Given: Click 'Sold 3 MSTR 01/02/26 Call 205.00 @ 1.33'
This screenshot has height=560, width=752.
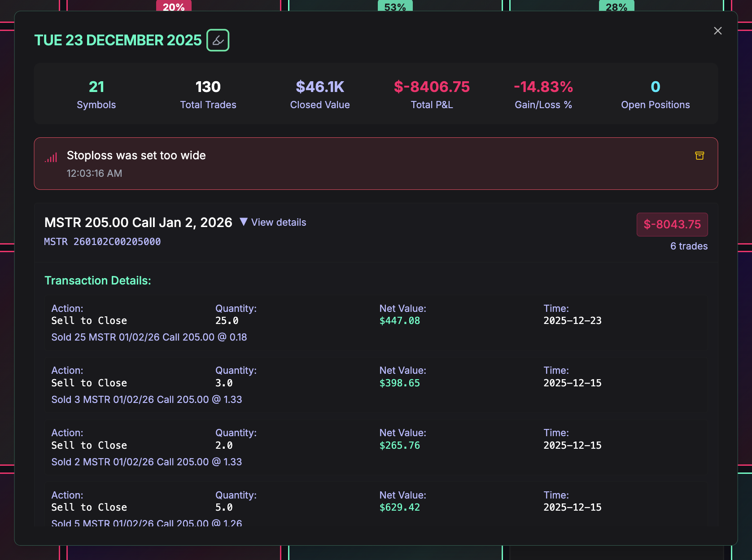Looking at the screenshot, I should 147,399.
